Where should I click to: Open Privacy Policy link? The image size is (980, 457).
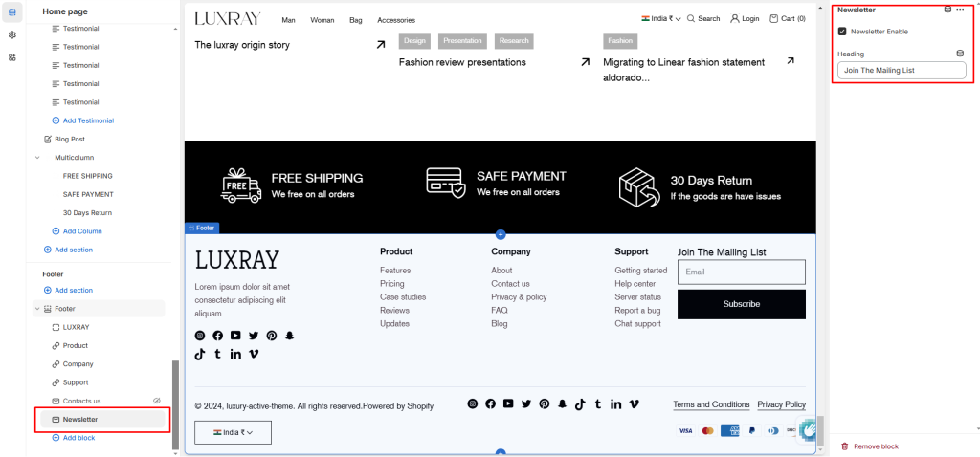coord(781,404)
